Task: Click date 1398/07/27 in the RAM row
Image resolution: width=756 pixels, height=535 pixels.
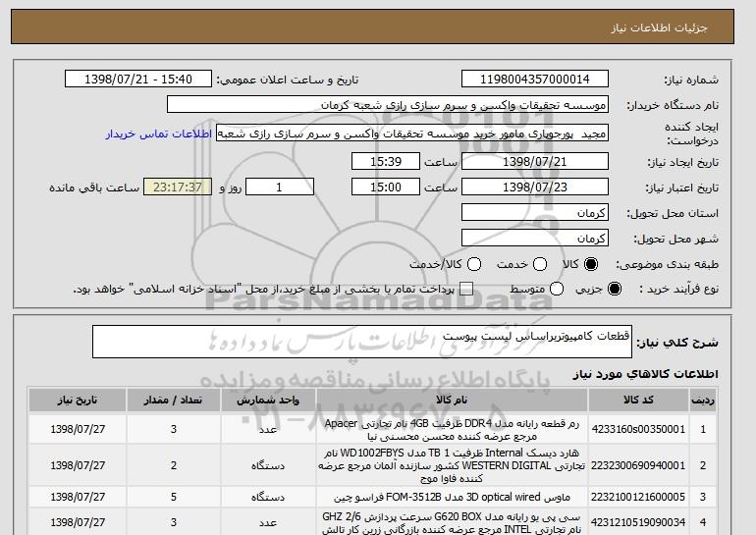Action: (x=78, y=429)
